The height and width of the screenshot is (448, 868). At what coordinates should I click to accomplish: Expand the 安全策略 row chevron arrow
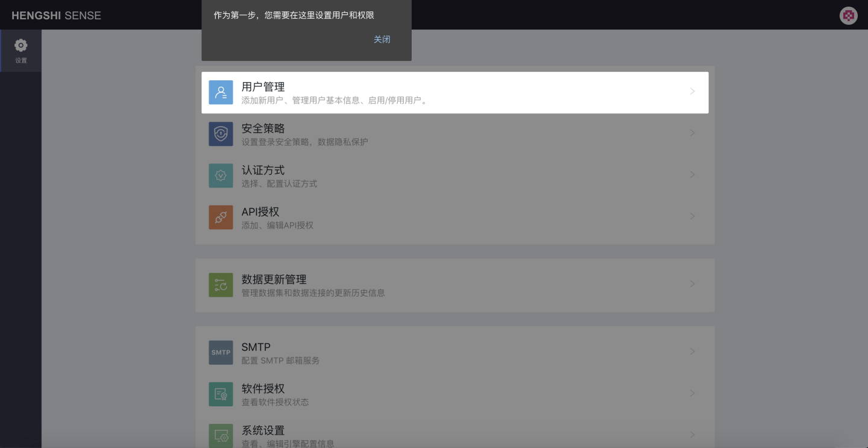[693, 133]
